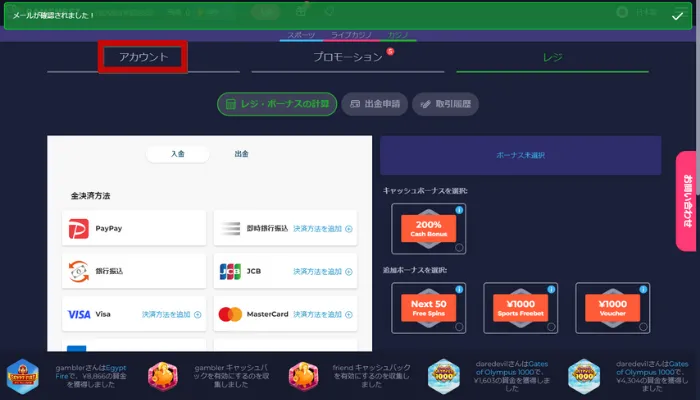This screenshot has height=400, width=700.
Task: Open 取引履歴 transaction history
Action: point(446,104)
